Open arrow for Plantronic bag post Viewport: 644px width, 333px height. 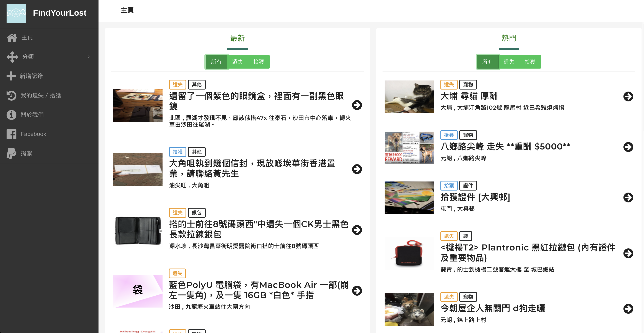click(x=628, y=253)
